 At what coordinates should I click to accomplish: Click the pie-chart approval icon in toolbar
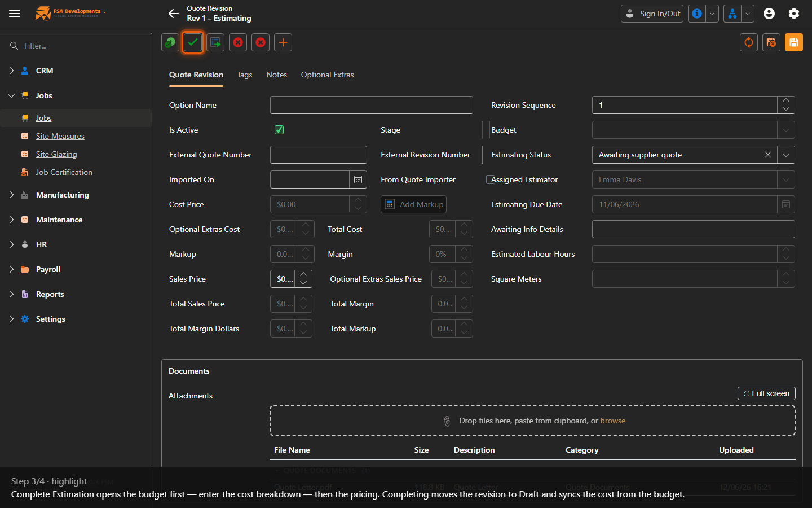click(170, 42)
